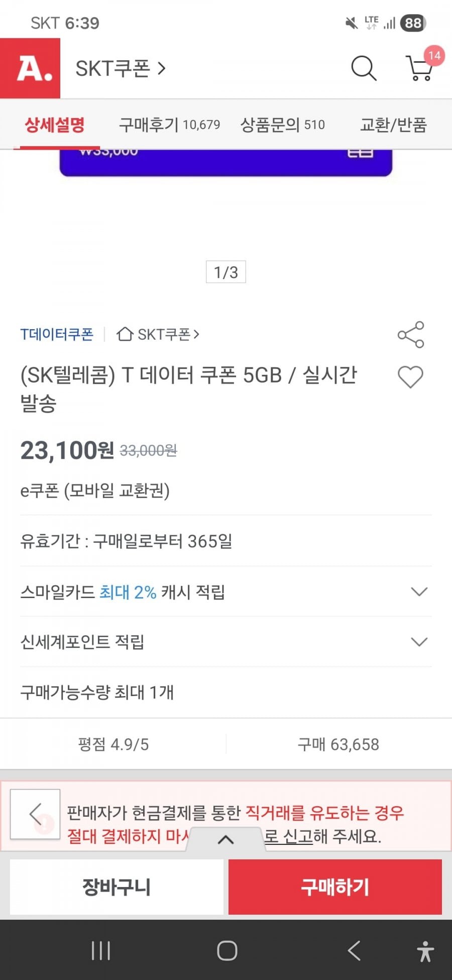Toggle the heart wishlist icon
This screenshot has height=980, width=452.
coord(410,377)
